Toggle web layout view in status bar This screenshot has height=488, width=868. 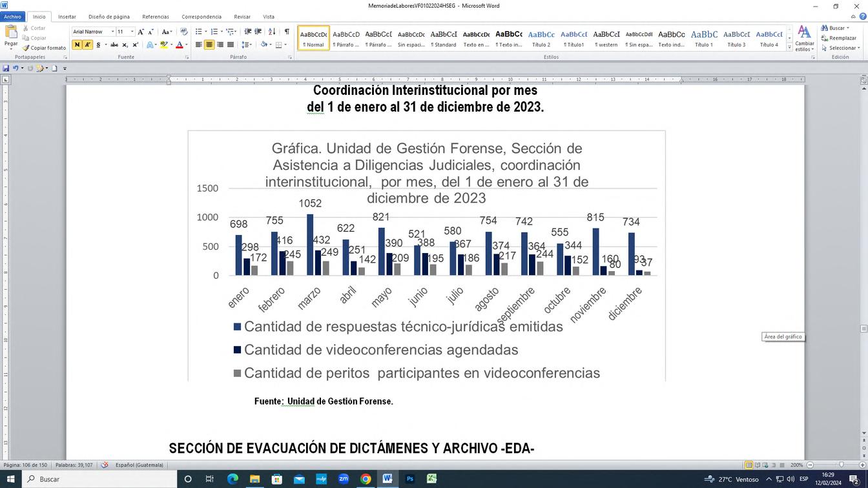(766, 465)
